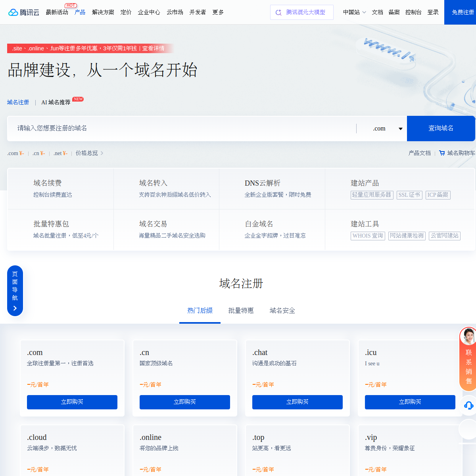Open 批量特惠包 card
This screenshot has width=476, height=476.
click(x=61, y=230)
